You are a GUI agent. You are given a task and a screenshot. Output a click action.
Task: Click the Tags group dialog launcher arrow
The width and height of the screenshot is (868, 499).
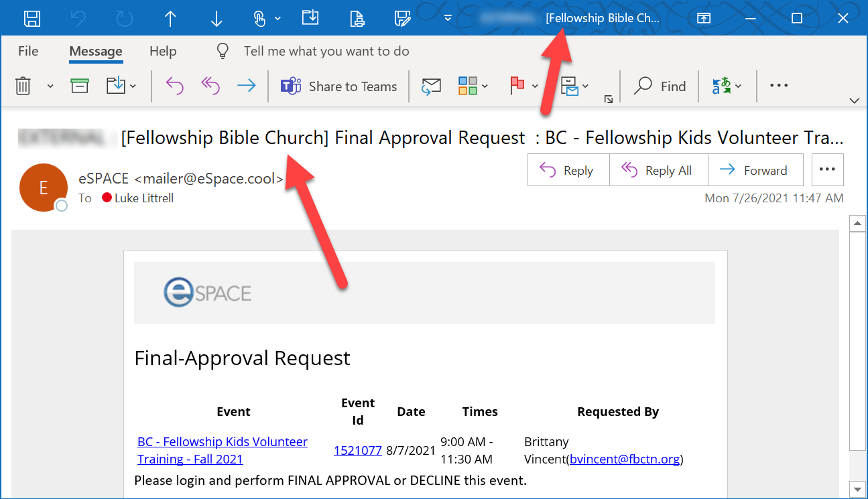(x=609, y=99)
